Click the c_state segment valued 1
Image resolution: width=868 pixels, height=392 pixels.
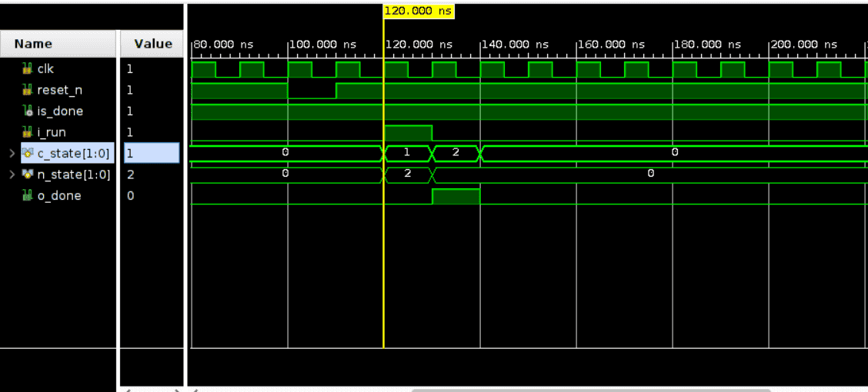point(406,153)
